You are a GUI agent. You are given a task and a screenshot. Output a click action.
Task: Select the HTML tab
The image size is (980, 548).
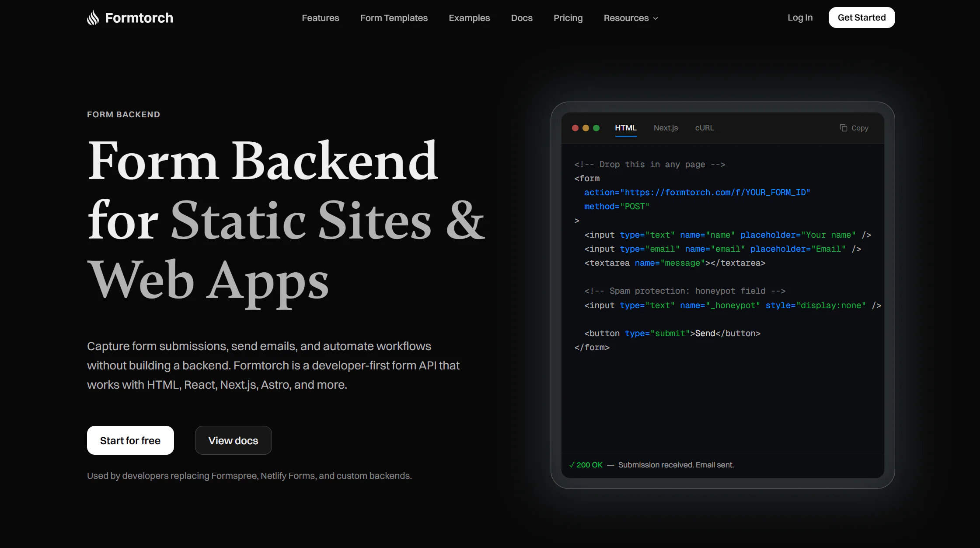626,128
